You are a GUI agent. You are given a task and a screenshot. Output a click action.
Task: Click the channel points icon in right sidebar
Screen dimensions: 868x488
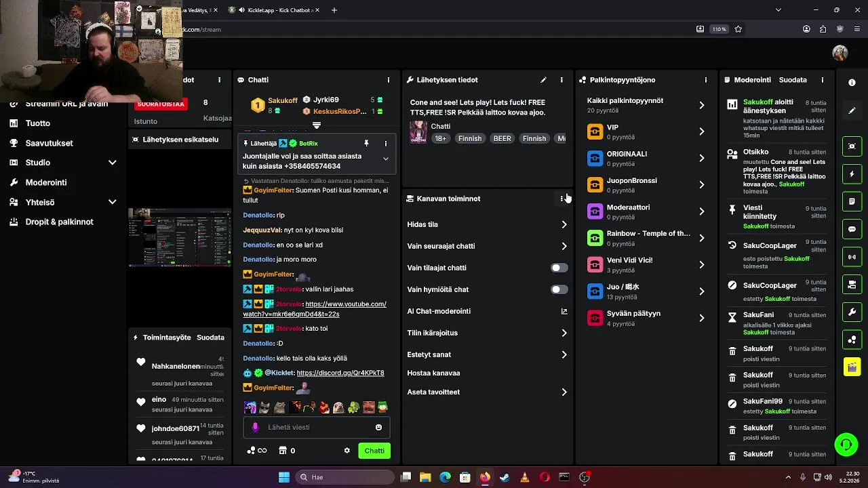(x=852, y=340)
